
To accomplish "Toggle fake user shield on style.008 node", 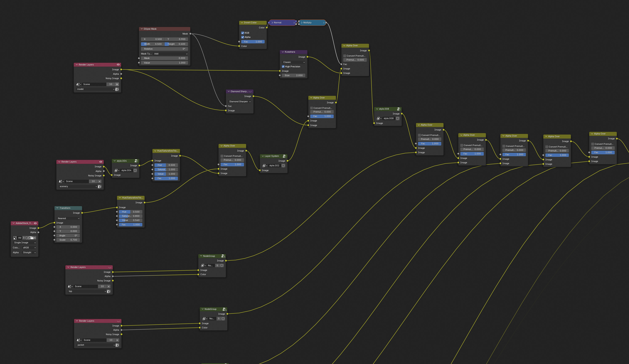I will pos(398,119).
